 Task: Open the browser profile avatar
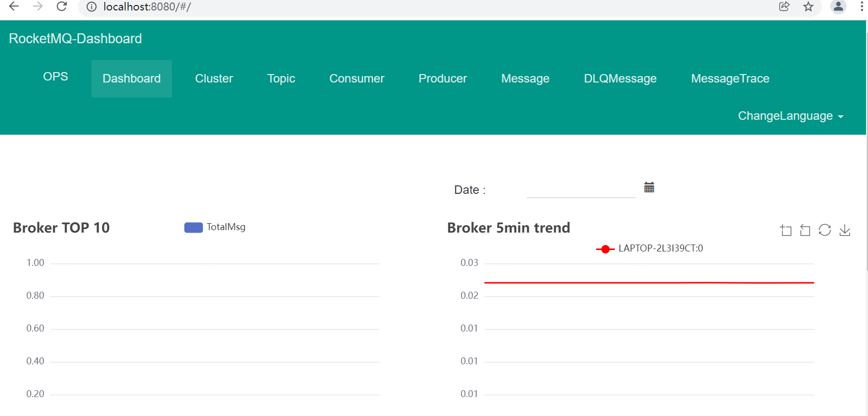point(838,6)
